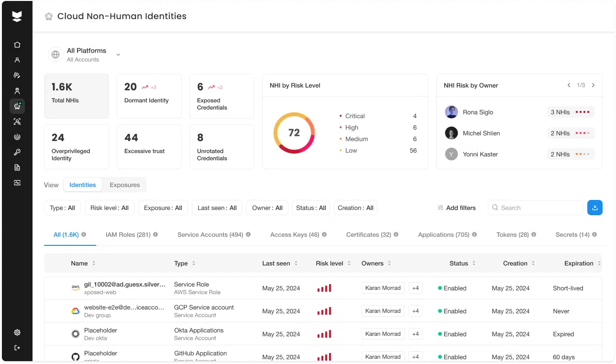The width and height of the screenshot is (616, 364).
Task: Click the blue download export button
Action: click(594, 208)
